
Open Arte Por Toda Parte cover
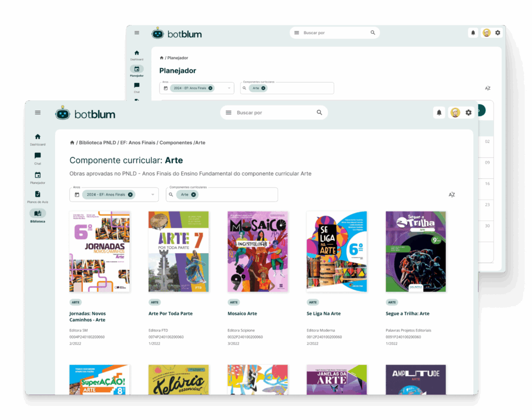tap(179, 252)
